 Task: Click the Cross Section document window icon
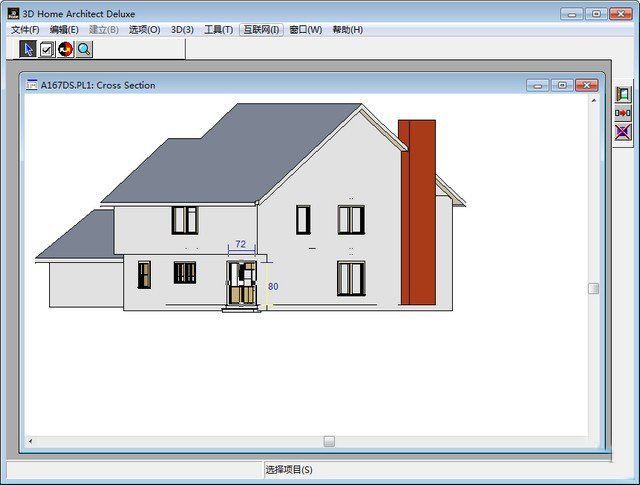[32, 85]
